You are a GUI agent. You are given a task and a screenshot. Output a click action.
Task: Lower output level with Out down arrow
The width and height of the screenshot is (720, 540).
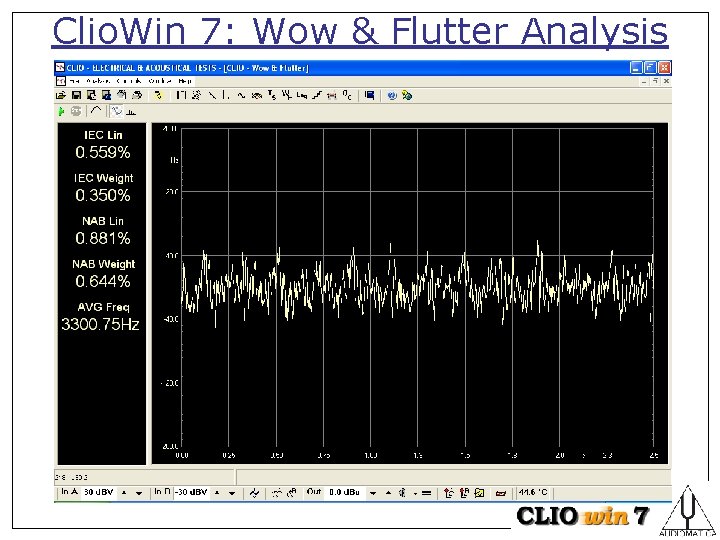tap(373, 493)
